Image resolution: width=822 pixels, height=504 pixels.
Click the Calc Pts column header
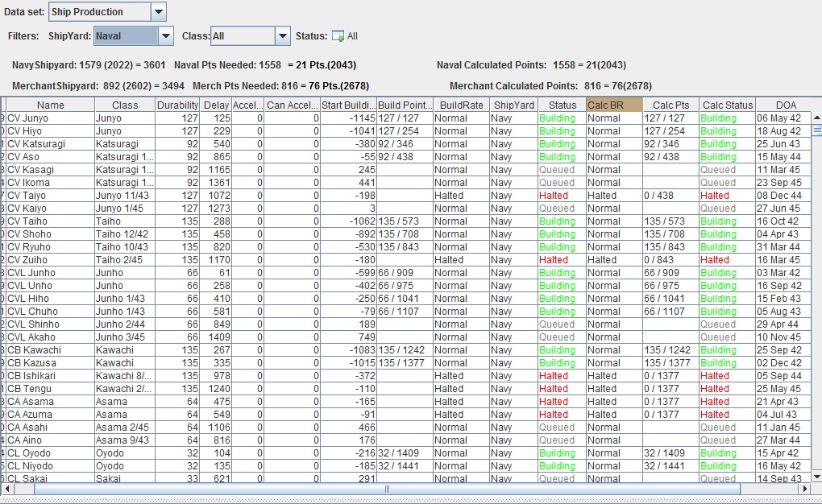tap(671, 105)
